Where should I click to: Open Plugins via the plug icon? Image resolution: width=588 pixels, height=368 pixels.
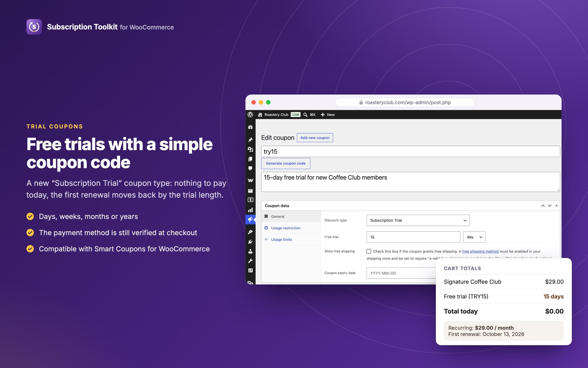[250, 242]
